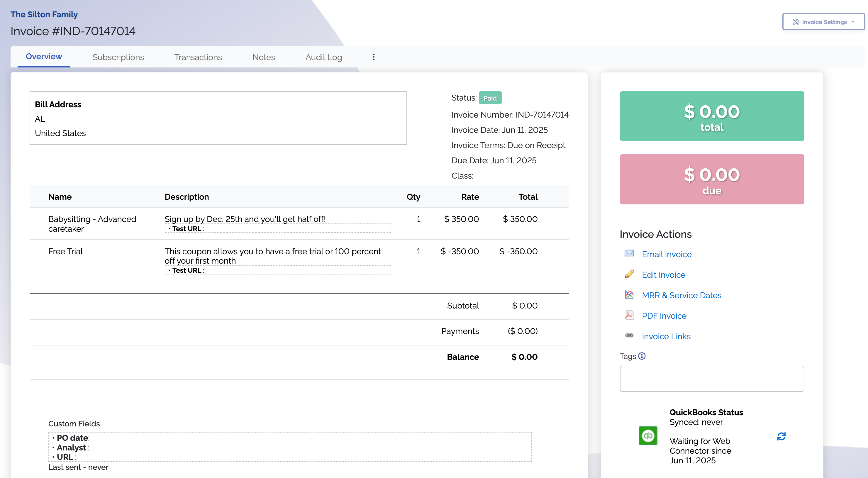This screenshot has height=478, width=868.
Task: Click Invoice Terms: Due on Receipt
Action: click(x=508, y=145)
